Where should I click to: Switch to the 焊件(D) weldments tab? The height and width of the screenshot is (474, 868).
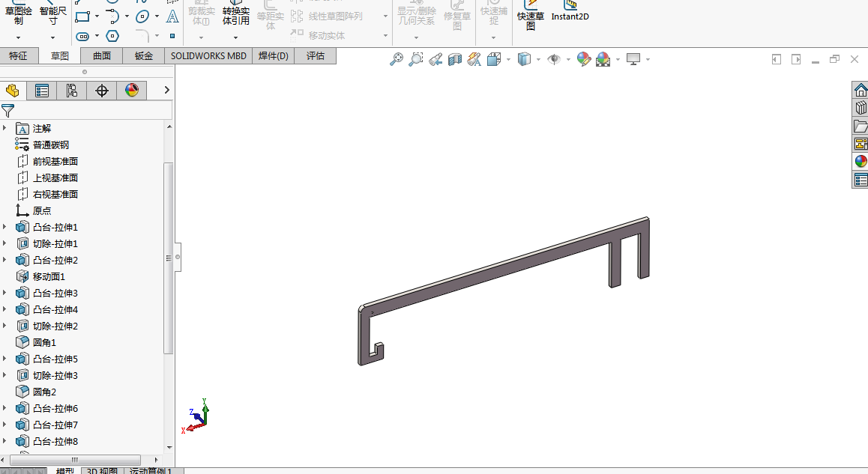coord(274,56)
